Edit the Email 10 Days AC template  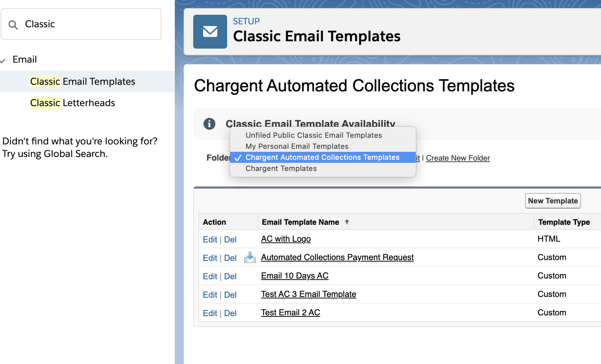point(210,276)
